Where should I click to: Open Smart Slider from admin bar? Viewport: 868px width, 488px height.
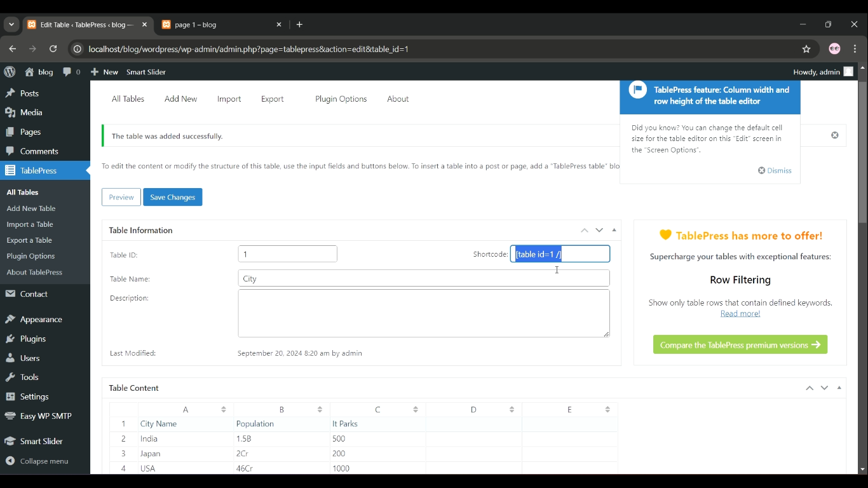(x=146, y=72)
